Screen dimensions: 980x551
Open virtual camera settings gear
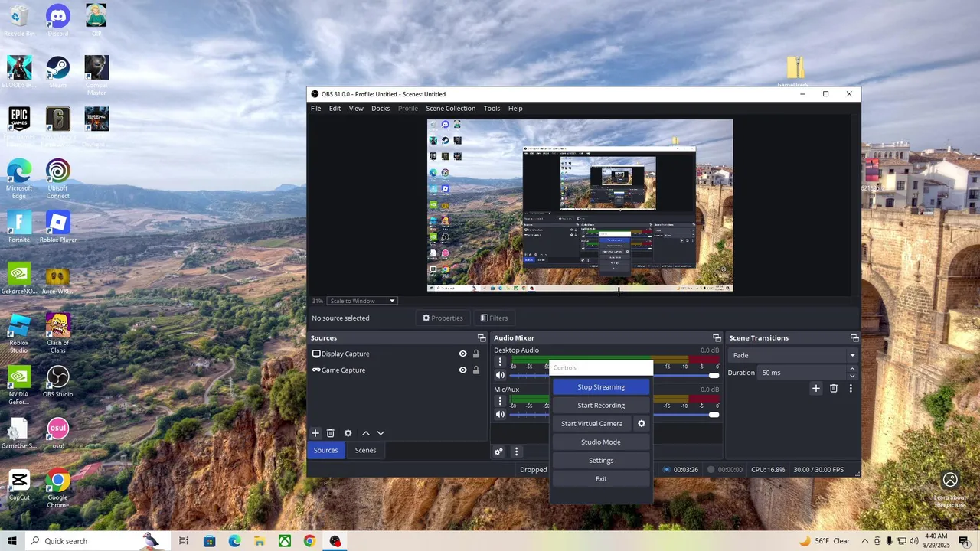click(x=642, y=423)
